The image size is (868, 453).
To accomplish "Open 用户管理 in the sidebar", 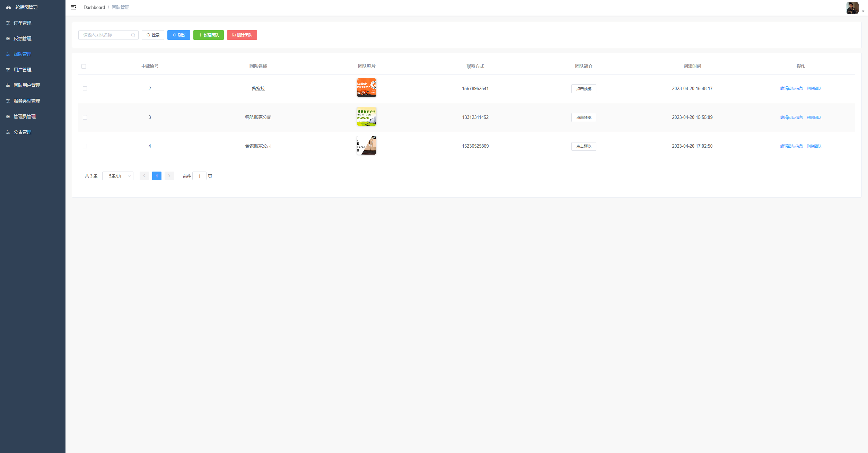I will click(23, 70).
